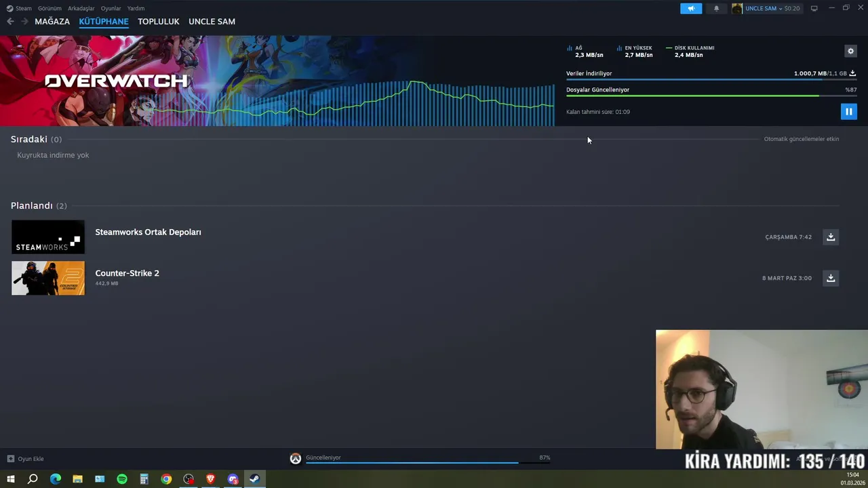This screenshot has width=868, height=488.
Task: Open the Görünüm menu
Action: [50, 8]
